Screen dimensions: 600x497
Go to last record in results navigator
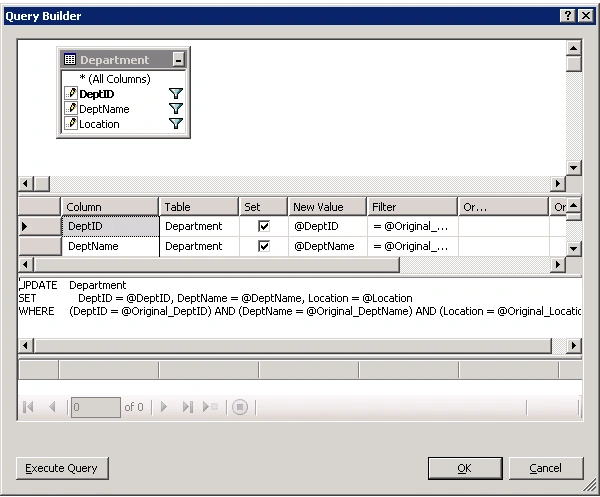tap(188, 407)
